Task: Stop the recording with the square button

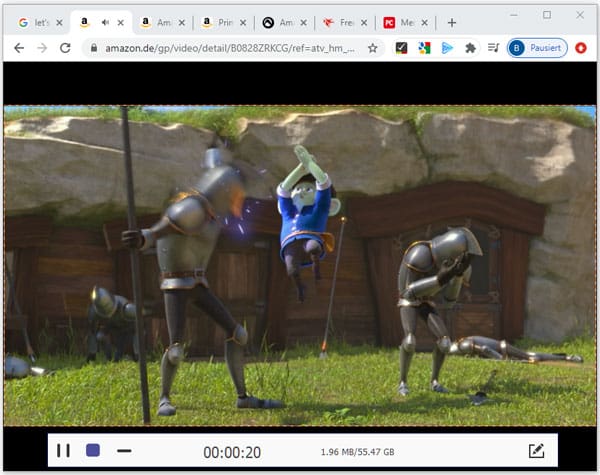Action: pyautogui.click(x=93, y=450)
